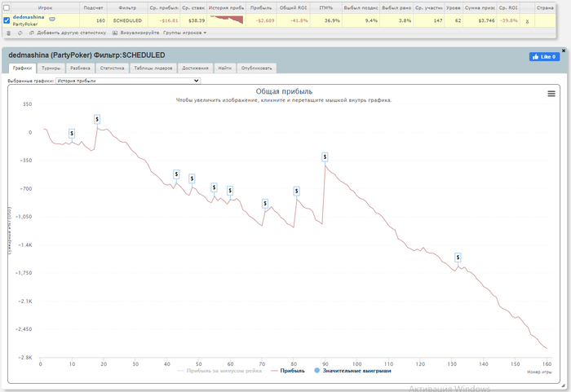The image size is (571, 392).
Task: Click the -$2,689 profit value
Action: pos(265,20)
